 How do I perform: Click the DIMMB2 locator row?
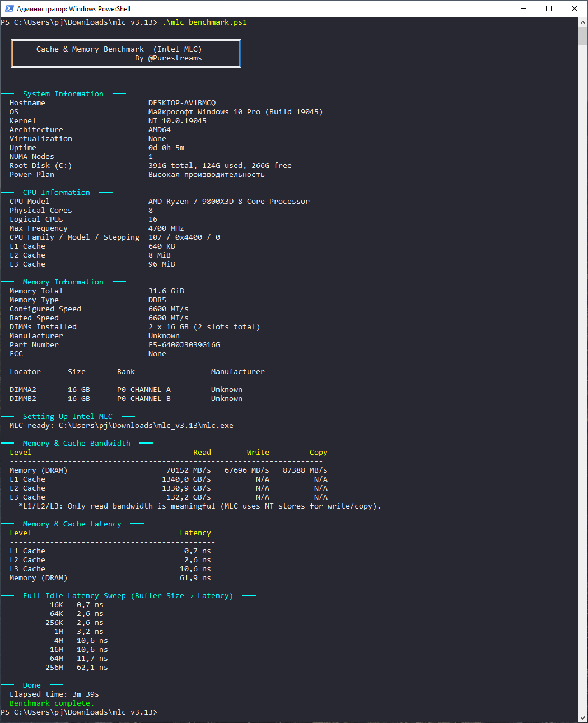[126, 399]
